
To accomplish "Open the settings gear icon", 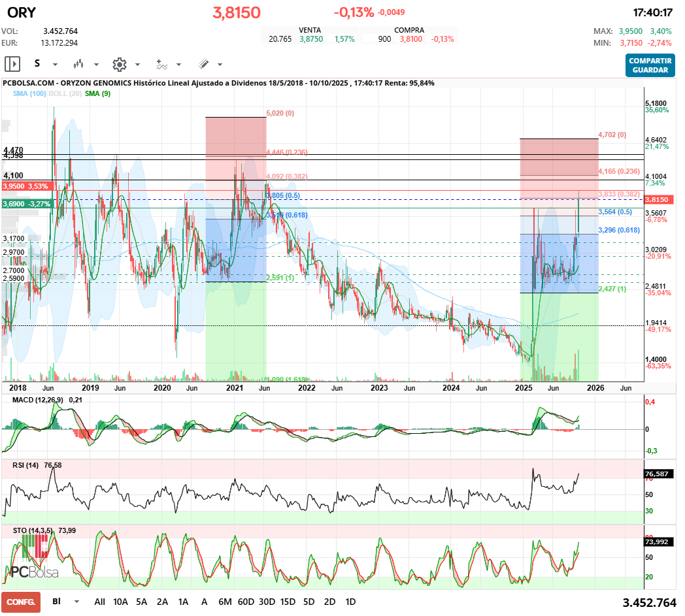I will (x=119, y=65).
